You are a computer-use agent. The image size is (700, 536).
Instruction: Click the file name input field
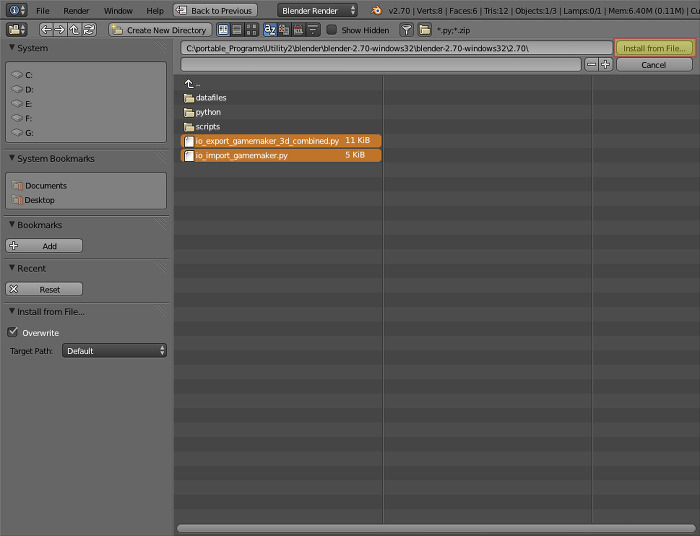click(381, 65)
